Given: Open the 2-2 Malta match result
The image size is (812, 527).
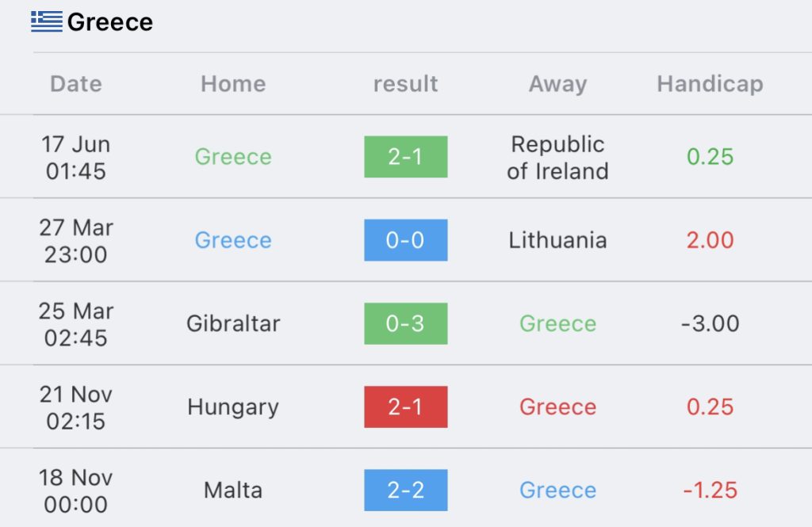Looking at the screenshot, I should click(x=405, y=491).
